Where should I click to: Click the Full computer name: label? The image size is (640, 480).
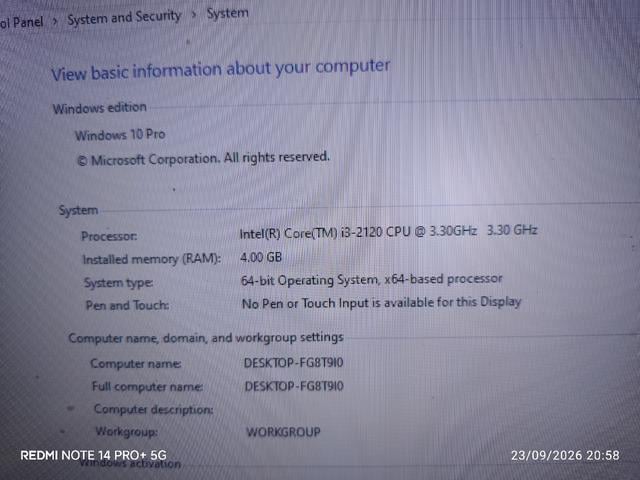point(147,386)
